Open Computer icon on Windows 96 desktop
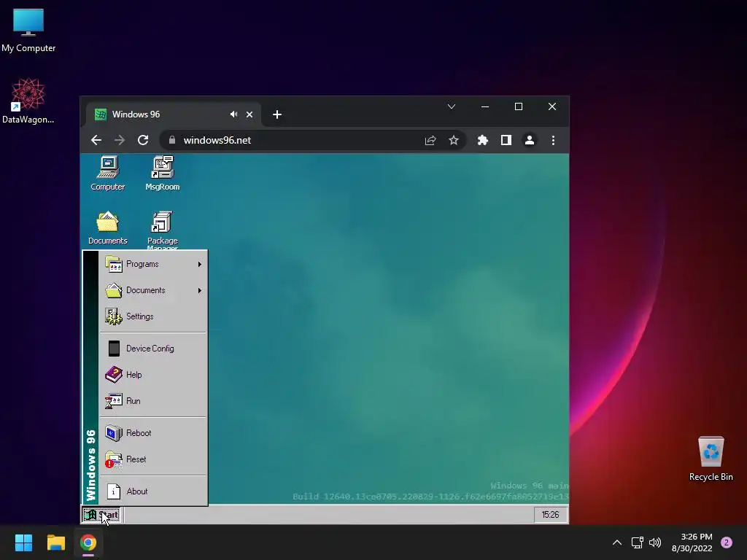Screen dimensions: 747x560 [108, 174]
